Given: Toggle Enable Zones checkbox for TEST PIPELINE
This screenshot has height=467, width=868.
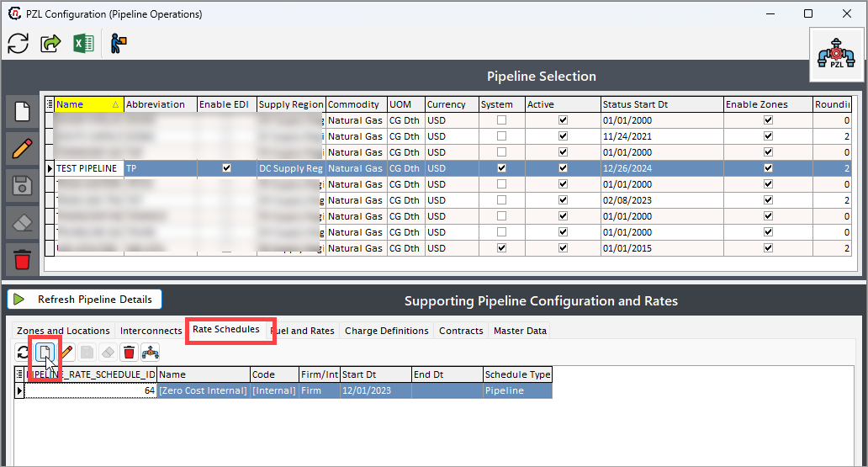Looking at the screenshot, I should 769,167.
